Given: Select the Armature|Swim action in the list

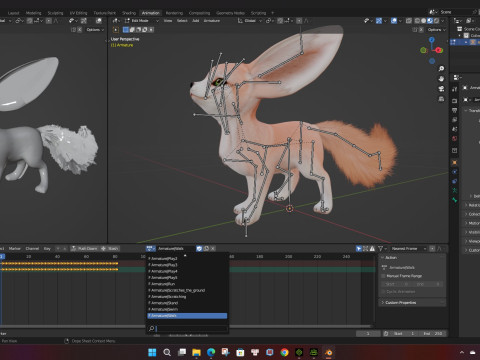Looking at the screenshot, I should pyautogui.click(x=187, y=309).
